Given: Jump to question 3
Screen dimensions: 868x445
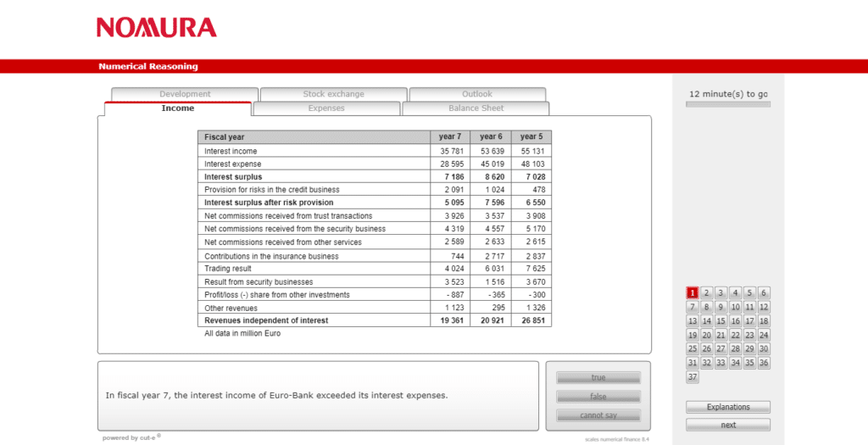Looking at the screenshot, I should click(x=721, y=293).
